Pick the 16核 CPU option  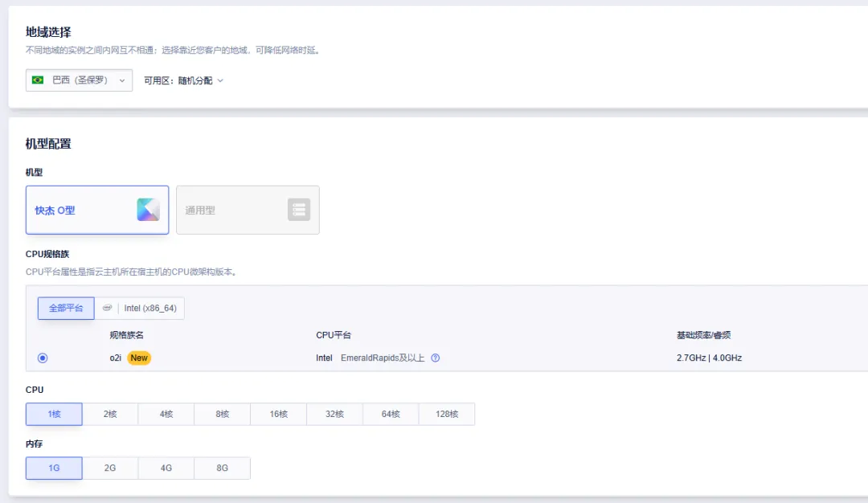click(x=278, y=414)
